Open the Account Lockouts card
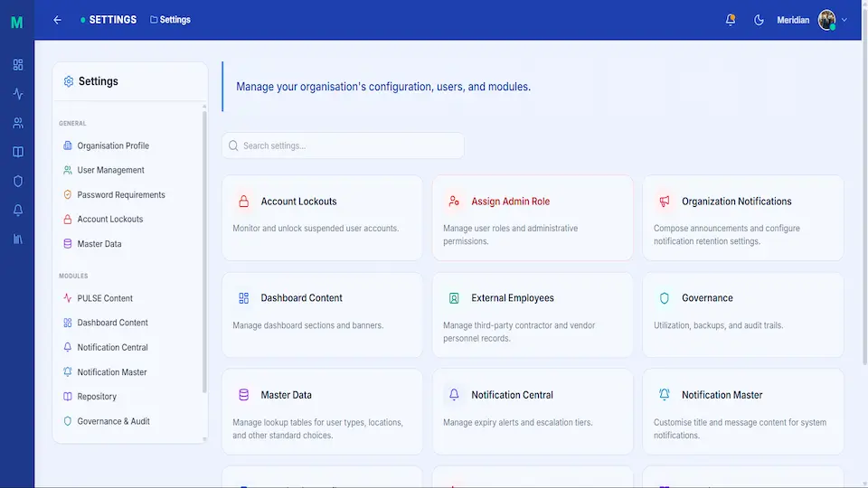868x488 pixels. pyautogui.click(x=322, y=218)
